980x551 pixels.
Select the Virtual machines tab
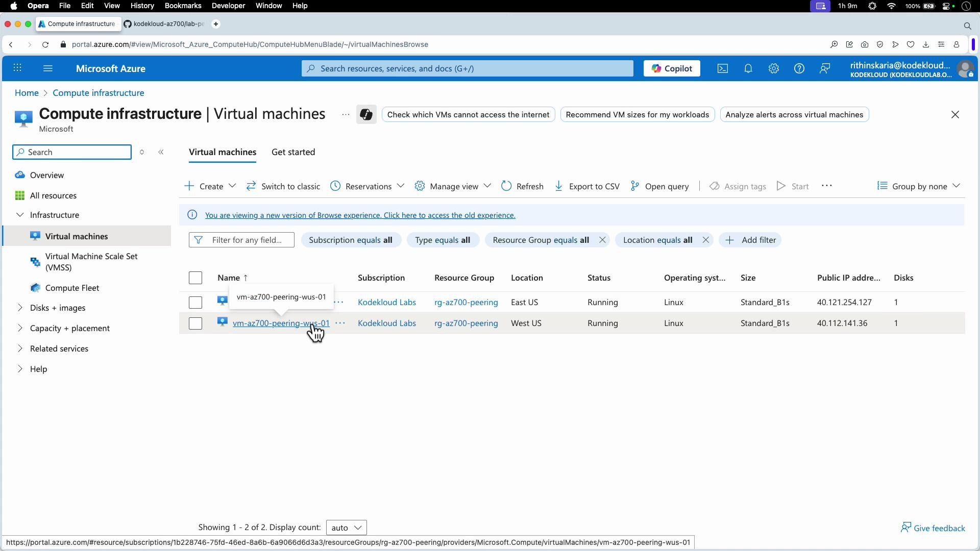coord(223,152)
